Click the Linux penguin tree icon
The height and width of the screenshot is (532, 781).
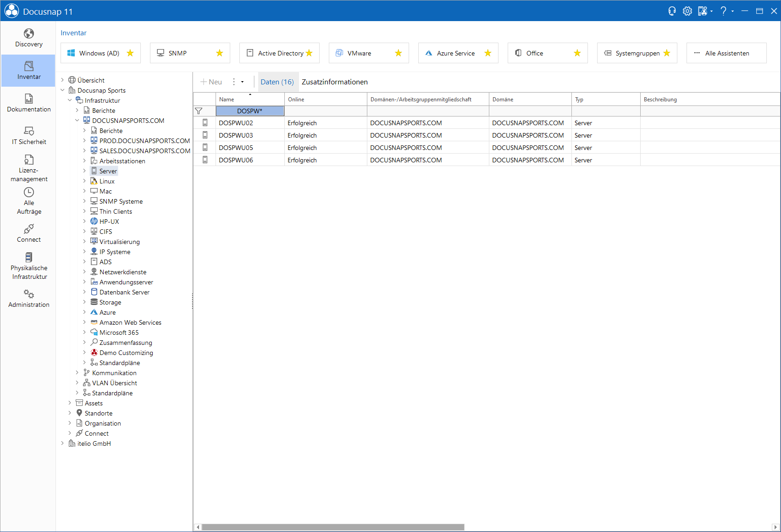click(94, 181)
